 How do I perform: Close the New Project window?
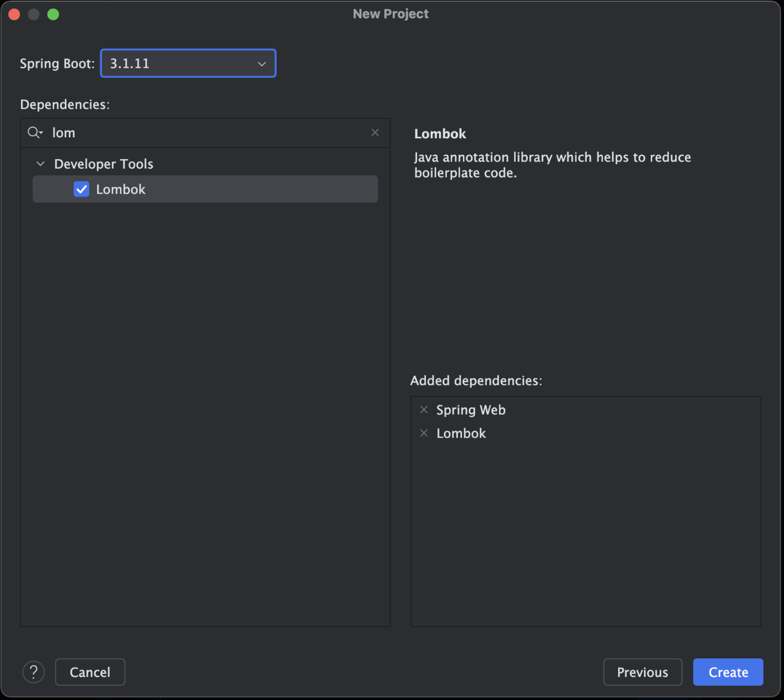click(x=14, y=14)
